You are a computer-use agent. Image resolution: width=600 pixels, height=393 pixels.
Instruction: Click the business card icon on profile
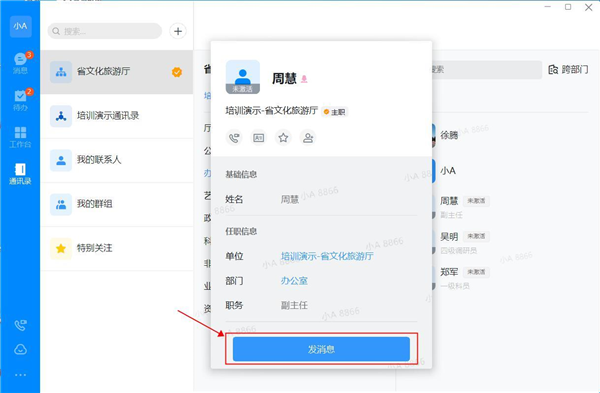(x=259, y=137)
